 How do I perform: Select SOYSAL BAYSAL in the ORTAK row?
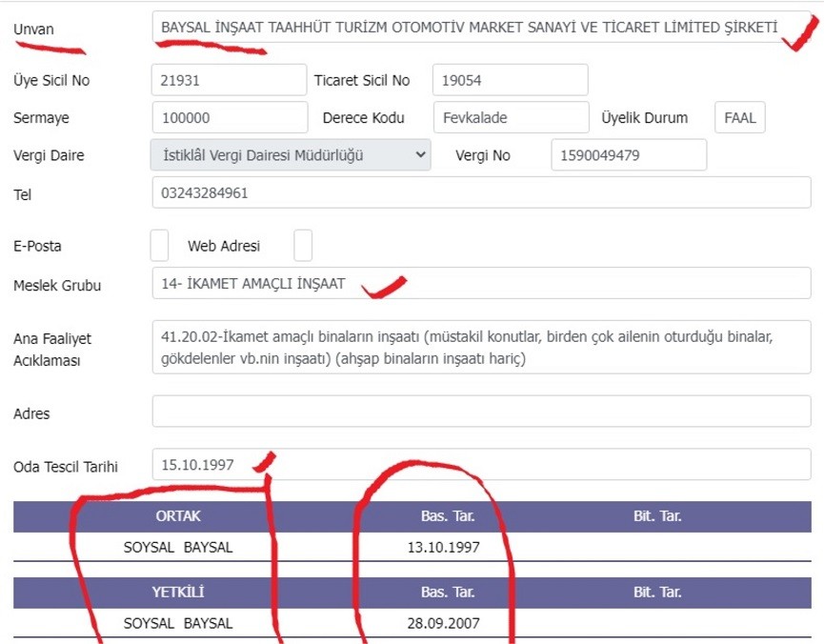tap(178, 547)
